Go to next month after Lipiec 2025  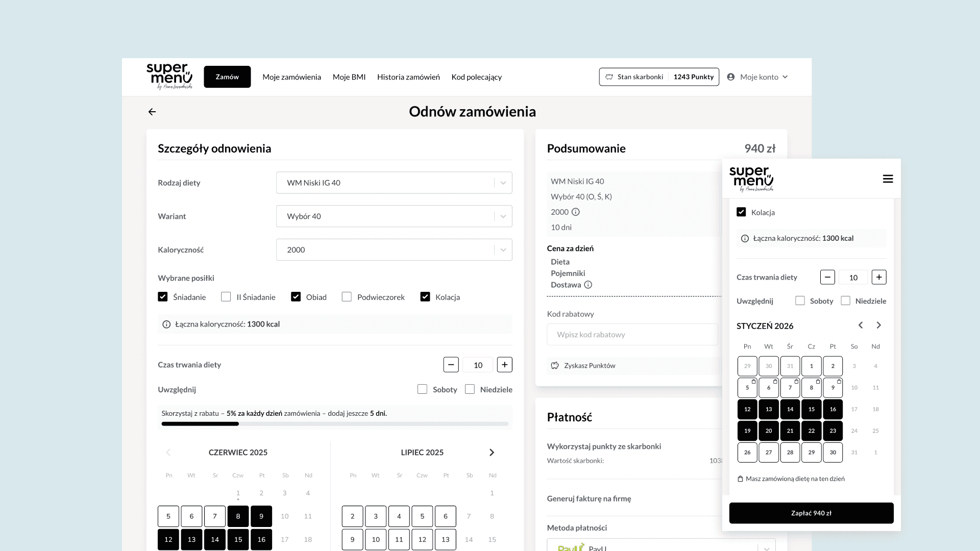coord(492,453)
